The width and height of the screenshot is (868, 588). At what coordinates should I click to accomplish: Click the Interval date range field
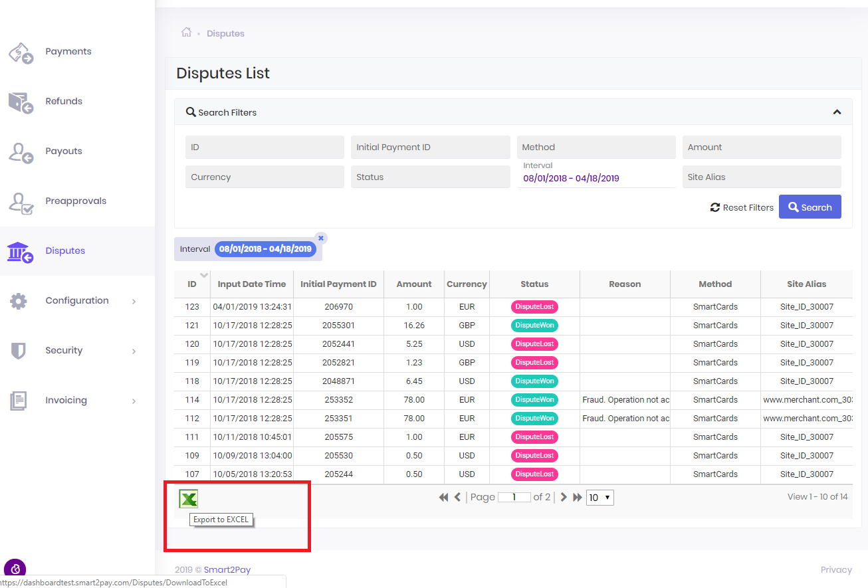point(596,178)
